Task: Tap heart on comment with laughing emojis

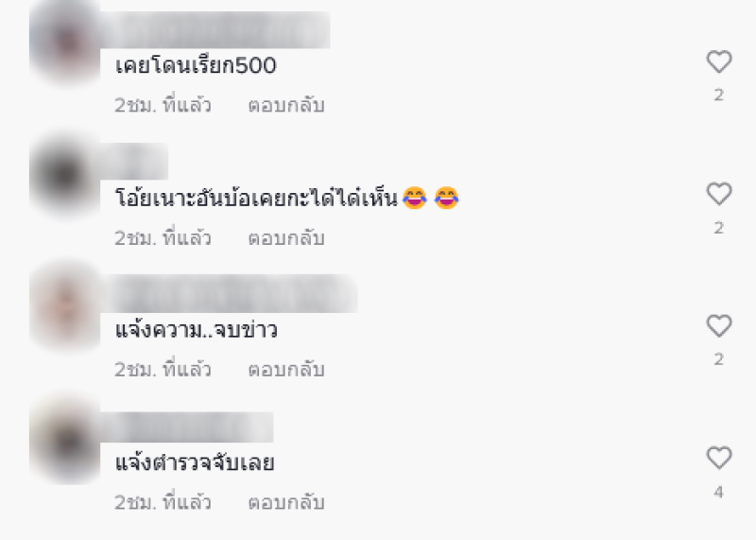Action: (x=719, y=194)
